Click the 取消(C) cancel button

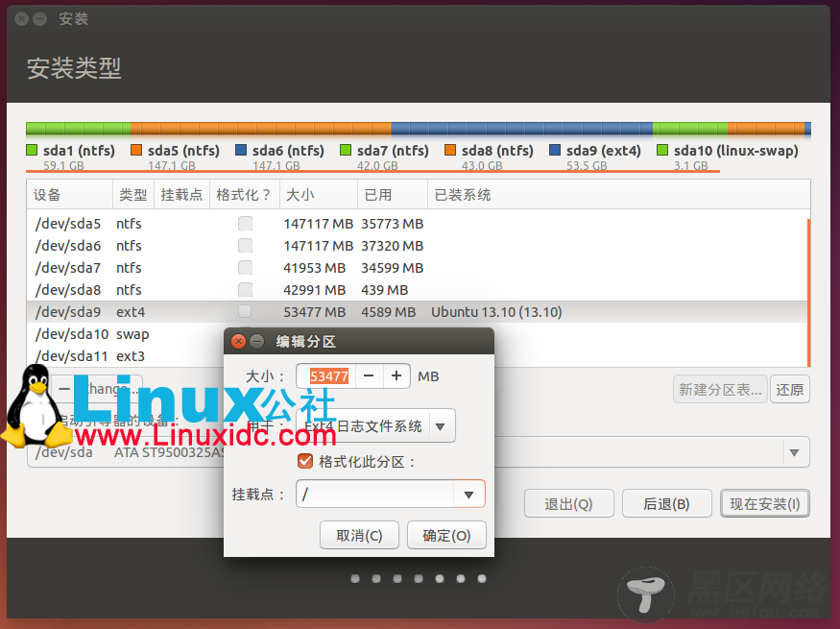[x=359, y=535]
